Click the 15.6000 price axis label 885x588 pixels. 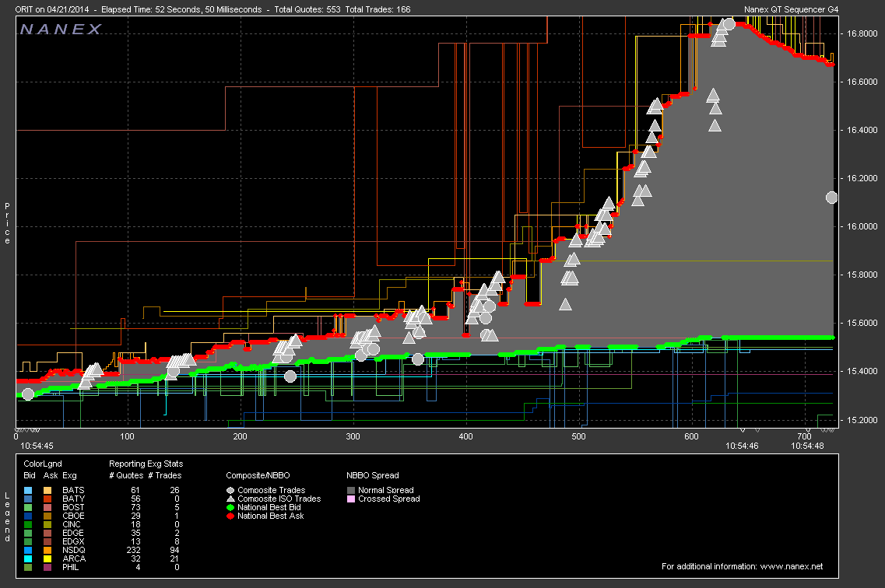[862, 323]
